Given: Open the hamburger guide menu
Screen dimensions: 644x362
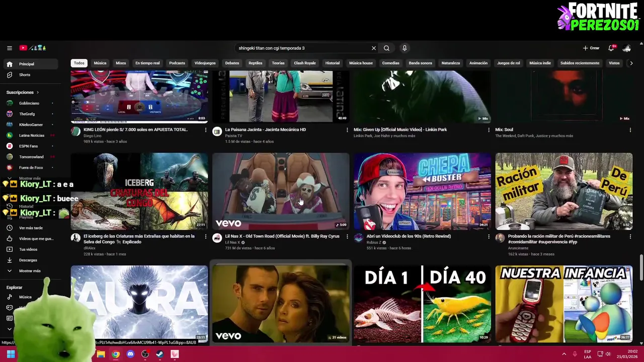Looking at the screenshot, I should pyautogui.click(x=10, y=48).
